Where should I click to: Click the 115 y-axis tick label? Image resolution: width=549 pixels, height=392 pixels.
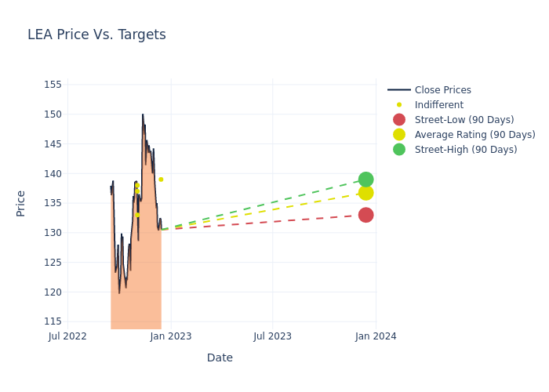click(53, 321)
